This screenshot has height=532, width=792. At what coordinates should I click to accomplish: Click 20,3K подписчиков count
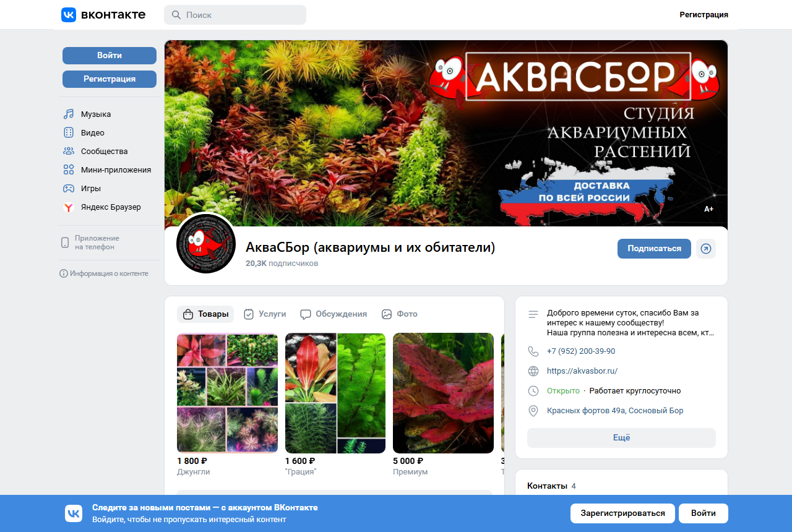282,264
